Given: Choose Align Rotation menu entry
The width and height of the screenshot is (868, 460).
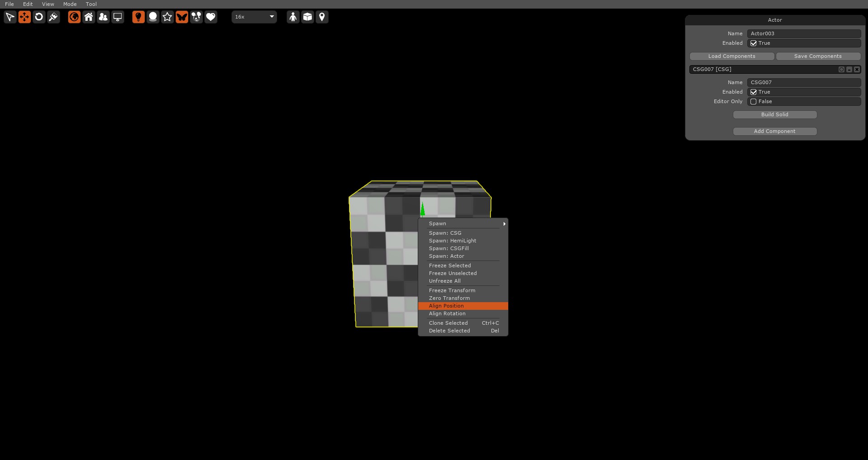Looking at the screenshot, I should [x=463, y=314].
